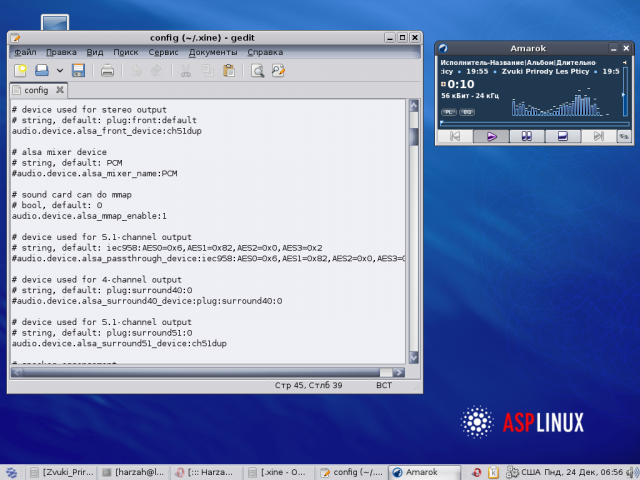Screen dimensions: 640x480
Task: Click the Open file toolbar icon
Action: [42, 71]
